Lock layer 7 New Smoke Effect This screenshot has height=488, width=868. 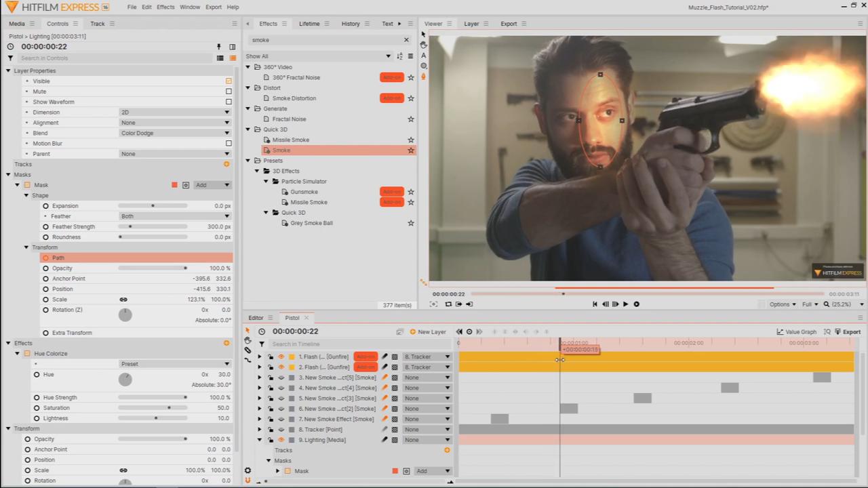point(270,419)
